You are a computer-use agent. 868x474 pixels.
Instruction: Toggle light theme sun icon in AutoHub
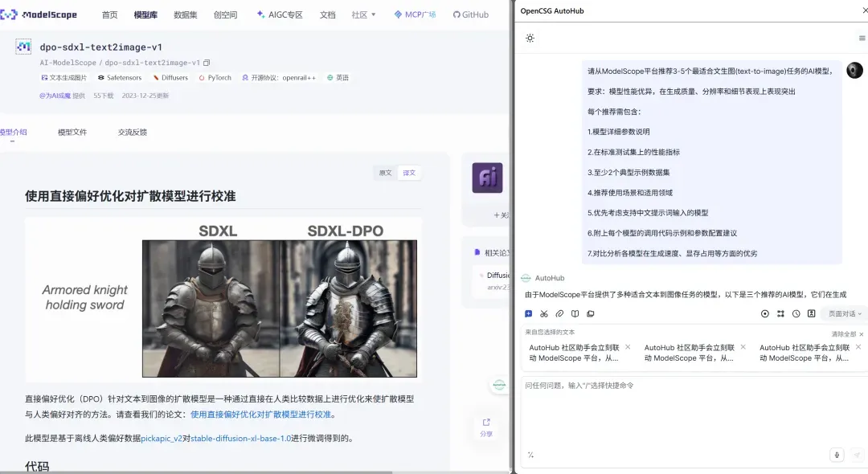coord(530,39)
